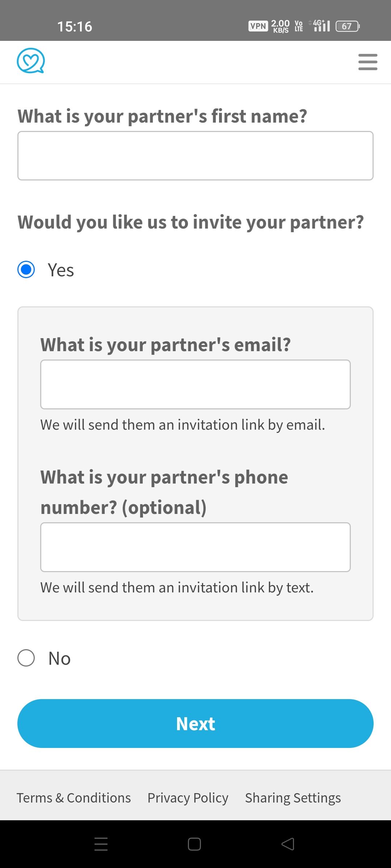This screenshot has height=868, width=391.
Task: Open Sharing Settings from the footer
Action: coord(293,797)
